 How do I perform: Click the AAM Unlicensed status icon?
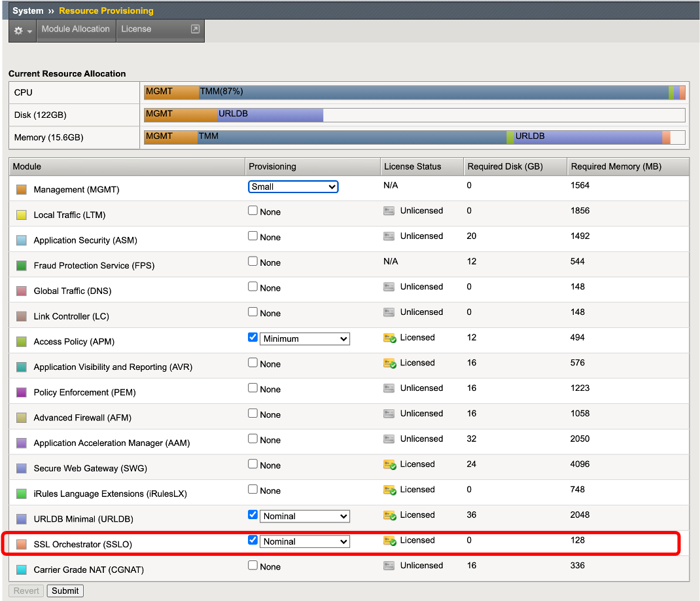pyautogui.click(x=389, y=439)
